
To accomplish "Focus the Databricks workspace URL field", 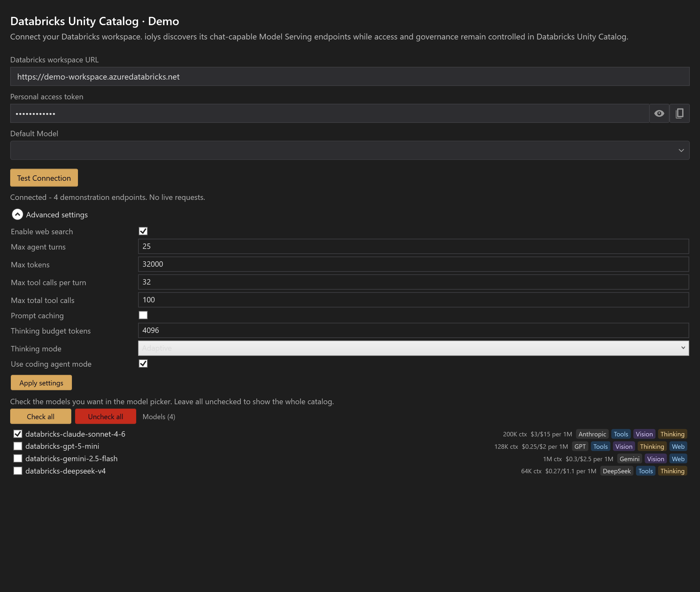I will click(x=350, y=76).
